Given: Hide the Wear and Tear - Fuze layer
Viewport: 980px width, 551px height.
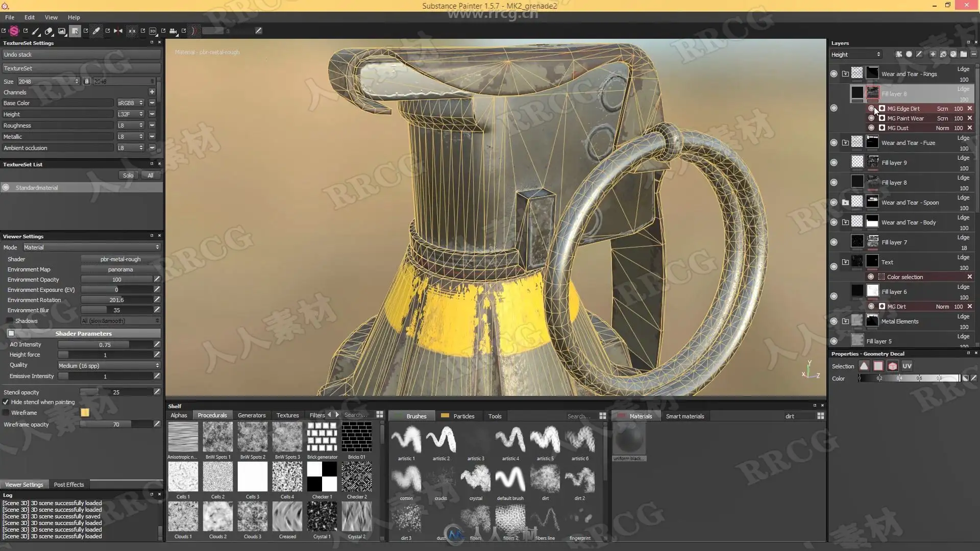Looking at the screenshot, I should tap(834, 143).
